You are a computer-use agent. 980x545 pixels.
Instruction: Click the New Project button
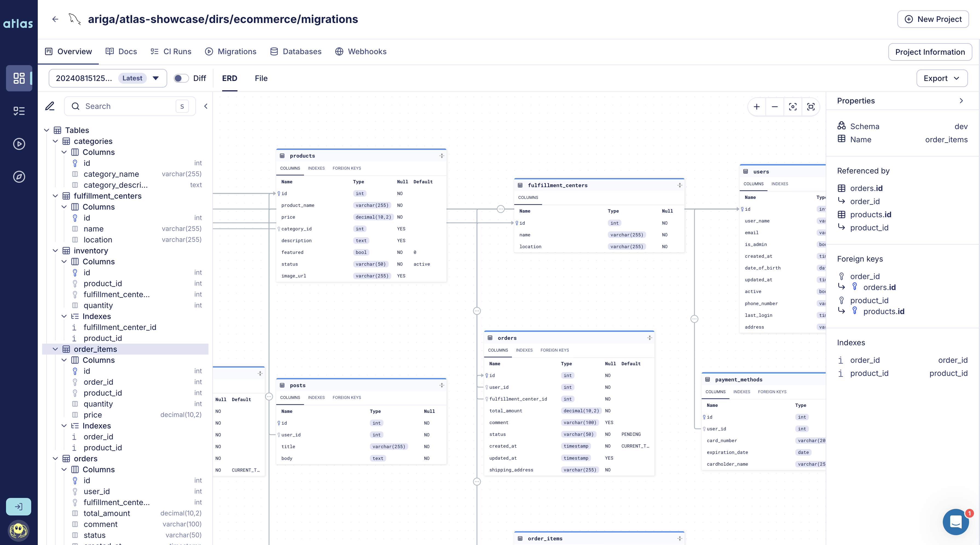pyautogui.click(x=933, y=19)
